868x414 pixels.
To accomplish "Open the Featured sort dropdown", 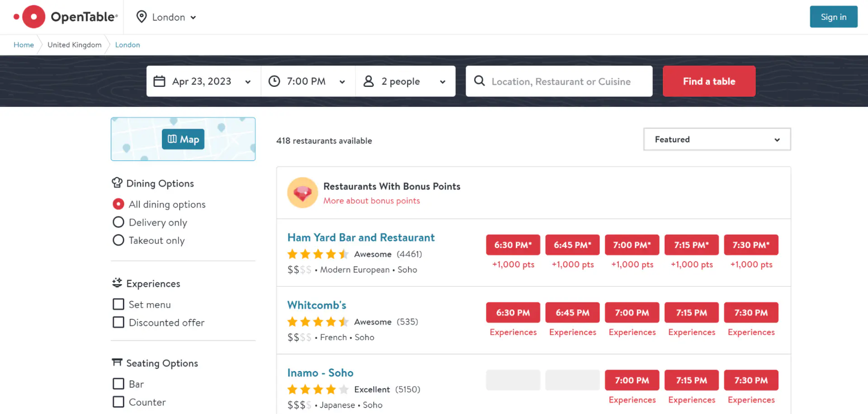I will tap(717, 139).
